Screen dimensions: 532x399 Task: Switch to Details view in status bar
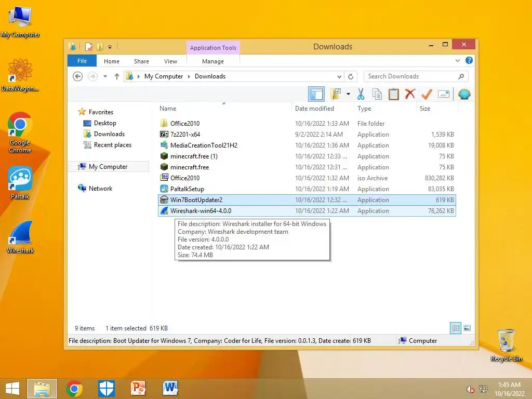click(455, 328)
